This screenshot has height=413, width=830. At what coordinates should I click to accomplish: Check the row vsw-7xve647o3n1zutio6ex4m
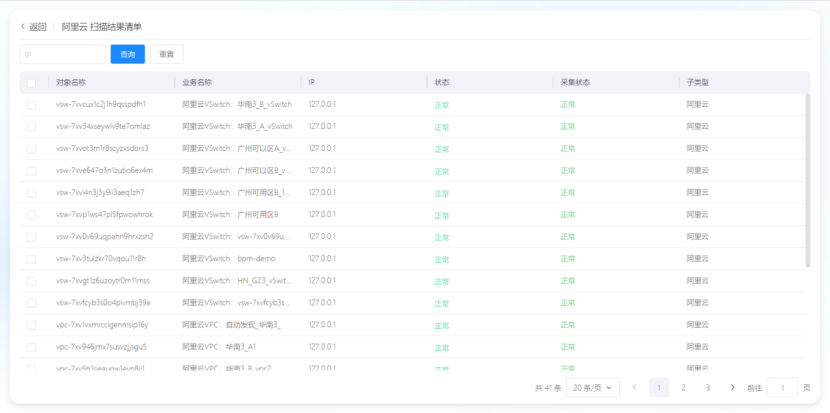pos(31,171)
